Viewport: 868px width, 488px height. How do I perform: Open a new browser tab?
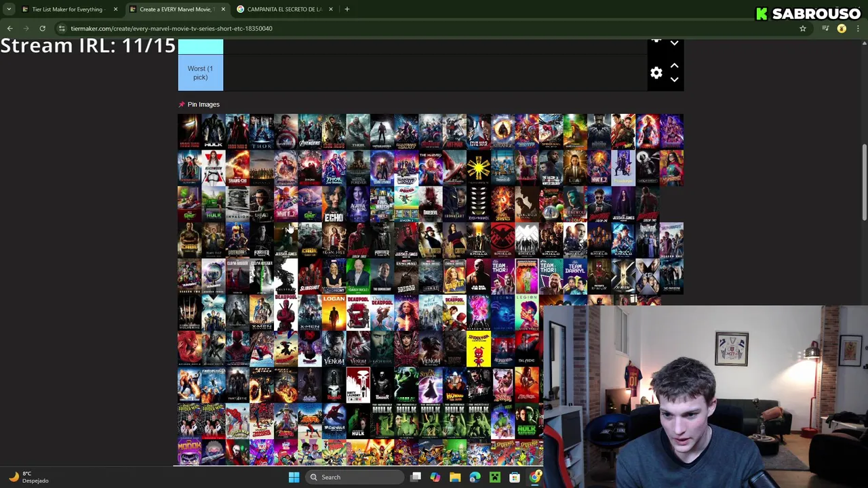point(347,9)
